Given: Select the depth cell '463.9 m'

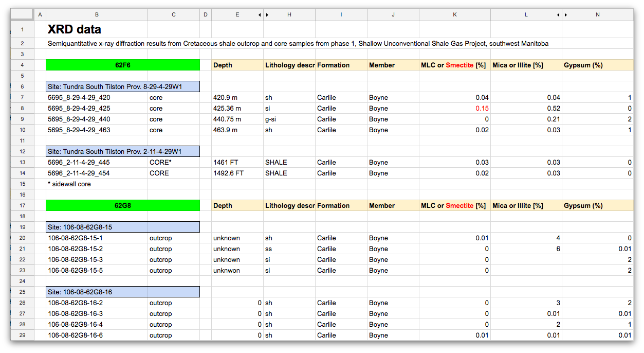Looking at the screenshot, I should [237, 130].
